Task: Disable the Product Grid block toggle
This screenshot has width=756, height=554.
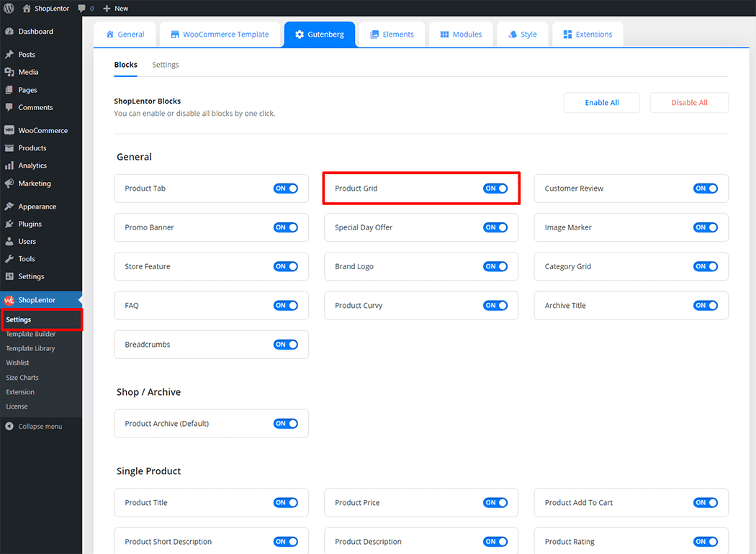Action: pos(495,189)
